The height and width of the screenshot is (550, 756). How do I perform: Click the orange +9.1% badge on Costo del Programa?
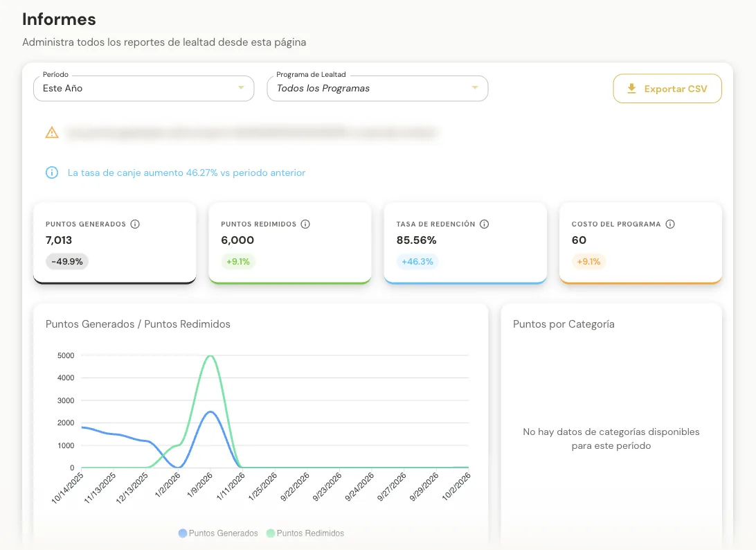click(x=588, y=261)
